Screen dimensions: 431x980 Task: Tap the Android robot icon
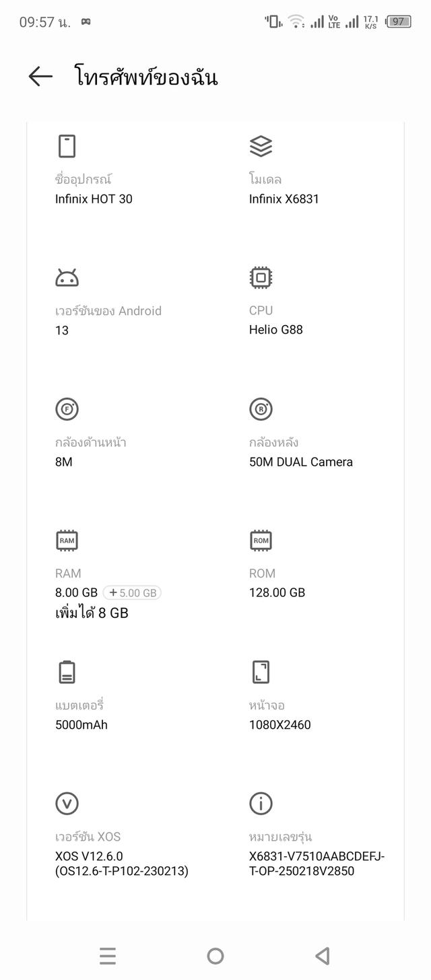pos(67,277)
